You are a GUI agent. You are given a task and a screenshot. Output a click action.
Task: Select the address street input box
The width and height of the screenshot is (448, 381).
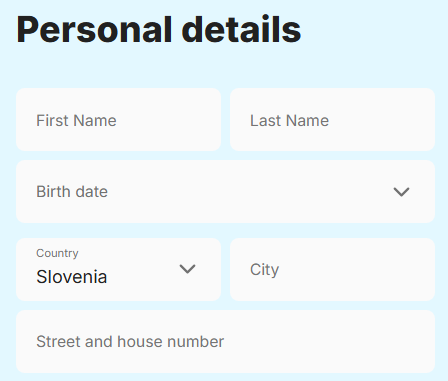(x=225, y=342)
